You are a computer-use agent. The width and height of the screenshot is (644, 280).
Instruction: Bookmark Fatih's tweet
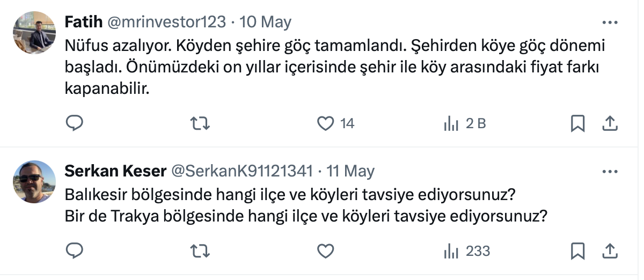click(577, 124)
